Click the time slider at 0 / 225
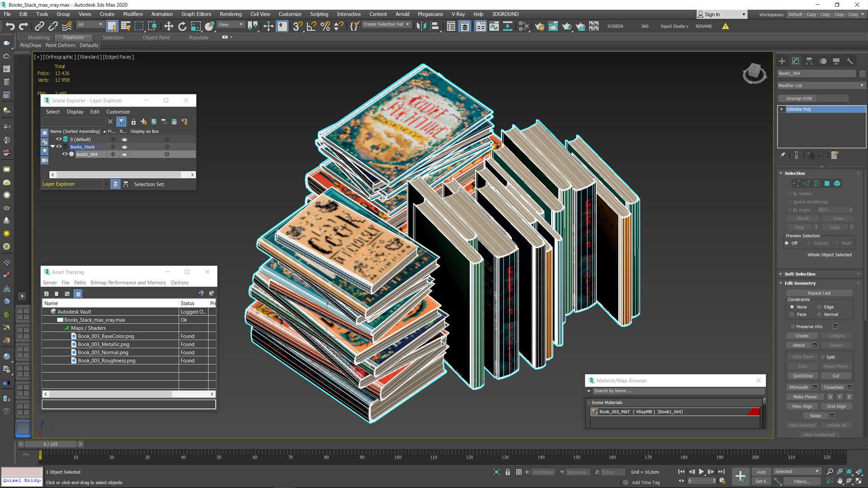 tap(51, 444)
